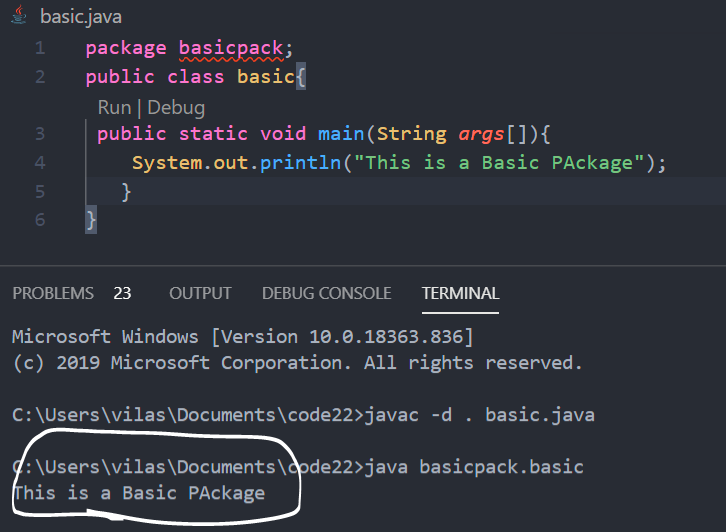Screen dimensions: 726x532
Task: Switch to the OUTPUT panel tab
Action: coord(200,293)
